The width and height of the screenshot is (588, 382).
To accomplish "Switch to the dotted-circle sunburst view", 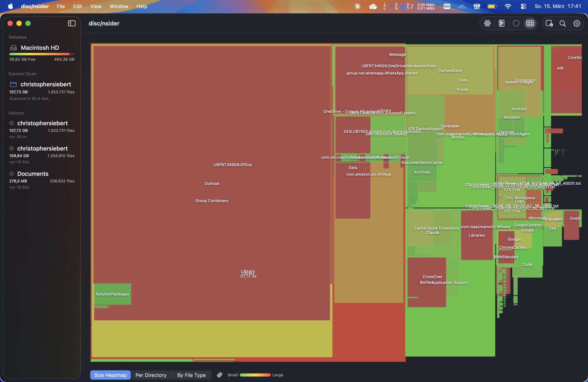I will coord(516,23).
